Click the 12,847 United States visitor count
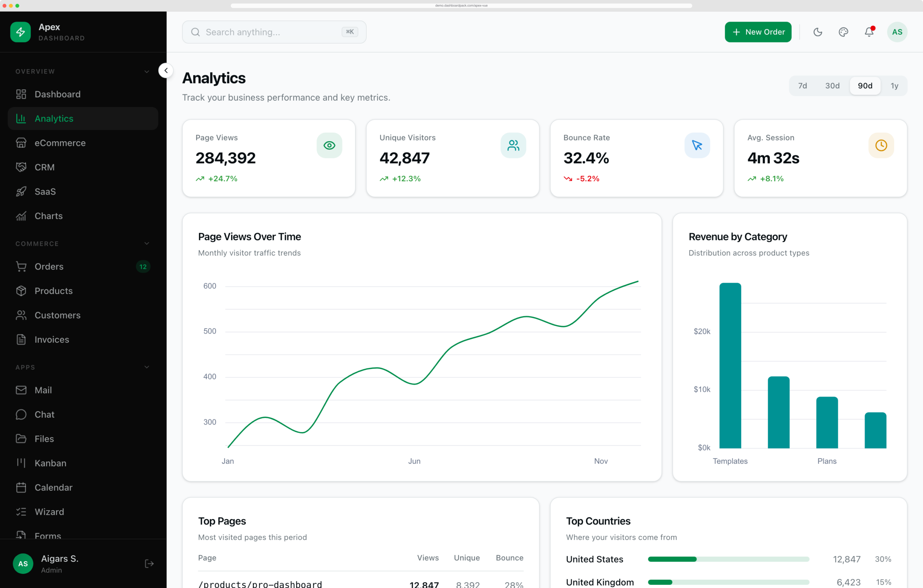The height and width of the screenshot is (588, 923). [846, 559]
